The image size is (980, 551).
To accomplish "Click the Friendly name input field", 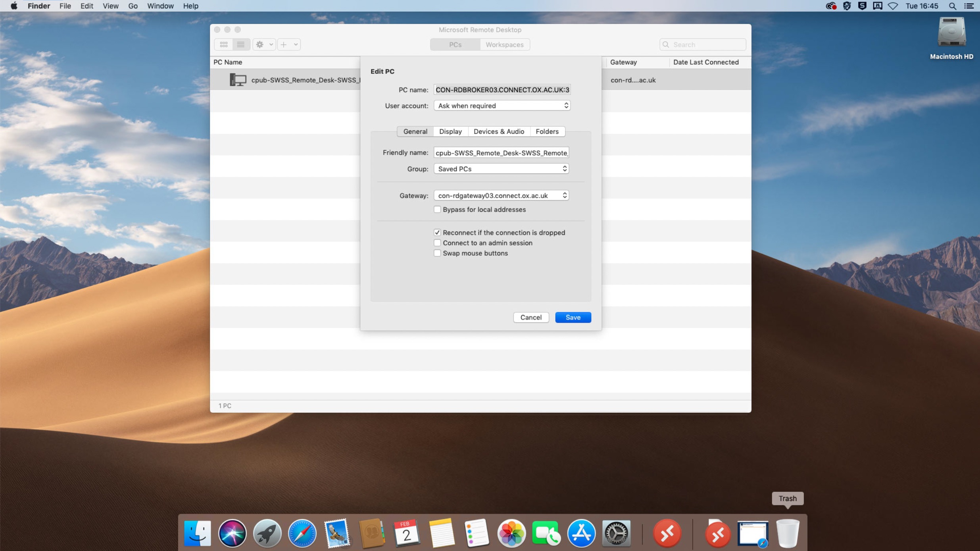I will 501,153.
